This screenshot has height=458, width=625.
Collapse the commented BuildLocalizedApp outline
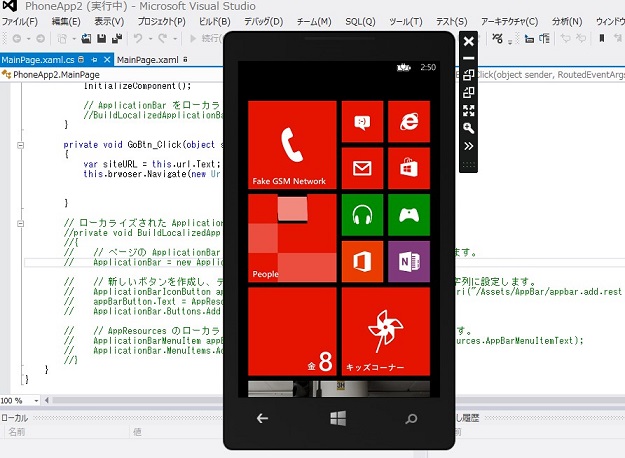pos(20,224)
